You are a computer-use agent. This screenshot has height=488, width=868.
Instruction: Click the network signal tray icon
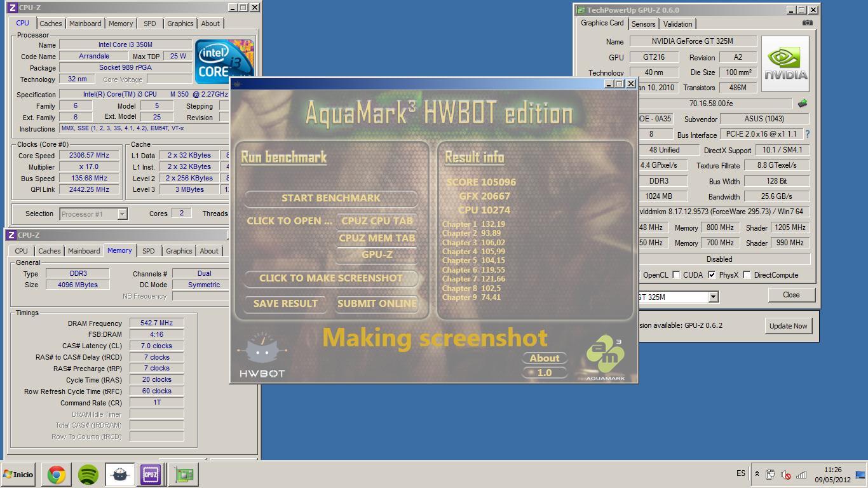801,475
